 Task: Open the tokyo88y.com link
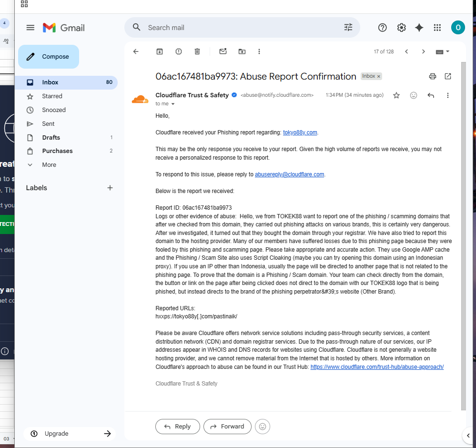click(x=300, y=132)
